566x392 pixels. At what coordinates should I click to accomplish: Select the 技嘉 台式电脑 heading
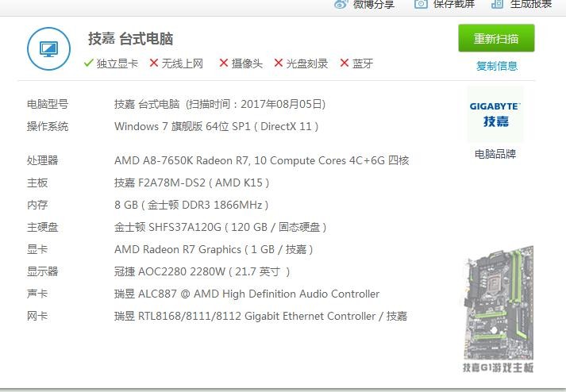131,39
